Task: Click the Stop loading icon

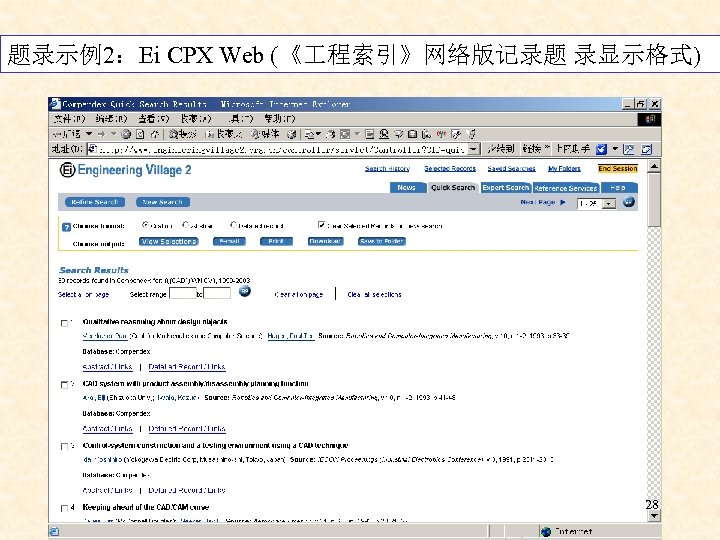Action: [x=126, y=134]
